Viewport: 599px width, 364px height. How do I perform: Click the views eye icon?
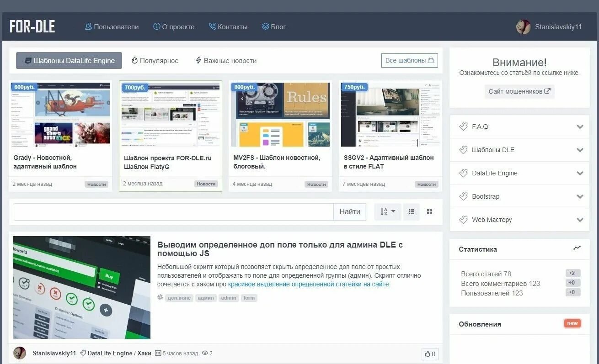pos(205,353)
